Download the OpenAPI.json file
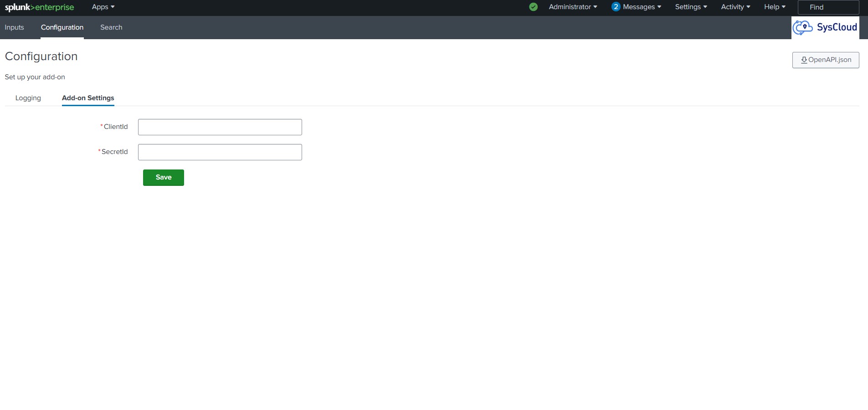The image size is (868, 410). tap(826, 60)
